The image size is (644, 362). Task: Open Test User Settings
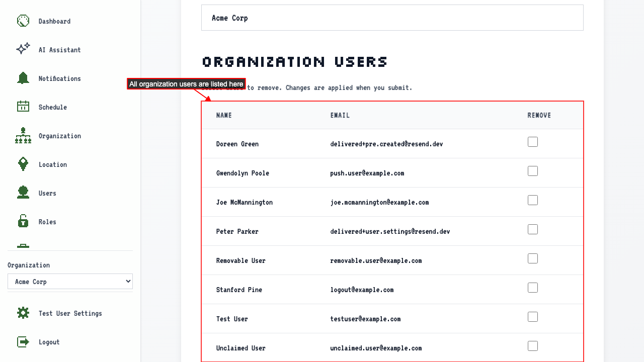pyautogui.click(x=70, y=313)
